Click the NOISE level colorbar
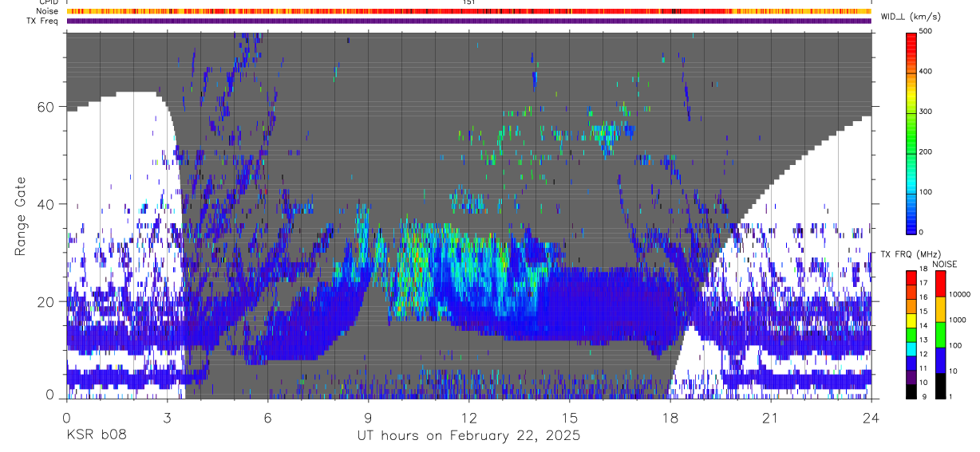The width and height of the screenshot is (980, 452). click(940, 333)
